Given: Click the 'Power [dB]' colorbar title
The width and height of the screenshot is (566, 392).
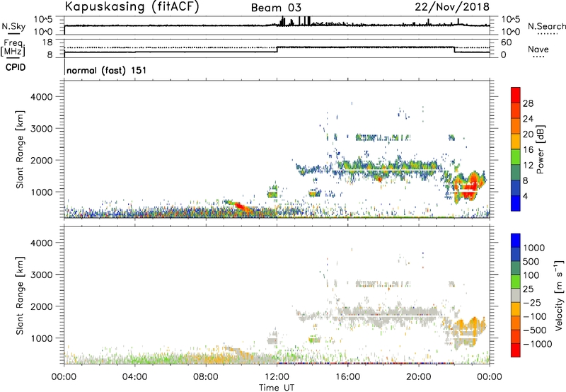Looking at the screenshot, I should point(540,149).
